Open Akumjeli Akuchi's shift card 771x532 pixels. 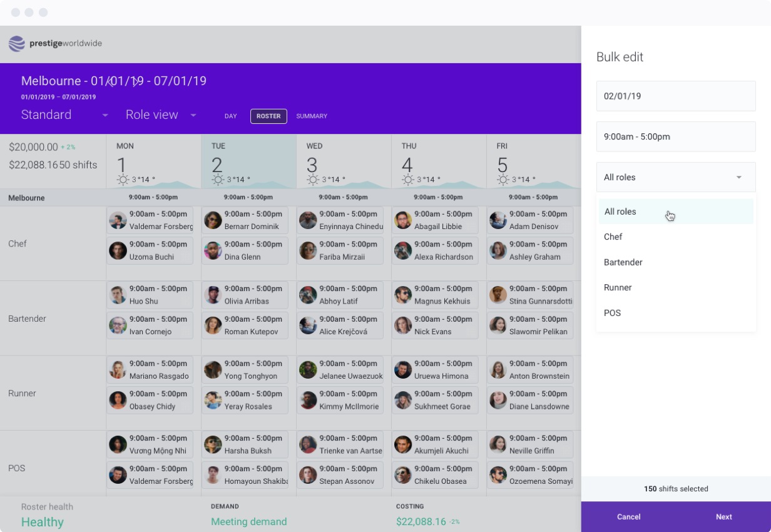[x=436, y=445]
